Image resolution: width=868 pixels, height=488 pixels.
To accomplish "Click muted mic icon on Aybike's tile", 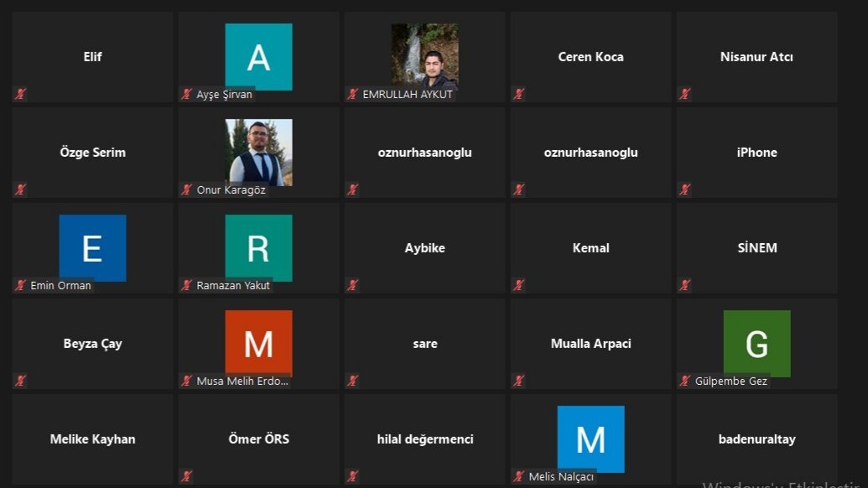I will [352, 285].
